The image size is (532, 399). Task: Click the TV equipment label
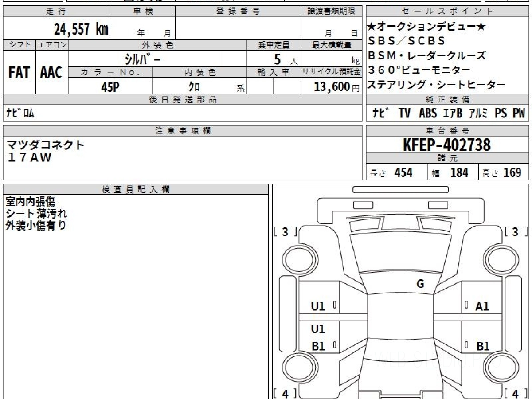(404, 113)
